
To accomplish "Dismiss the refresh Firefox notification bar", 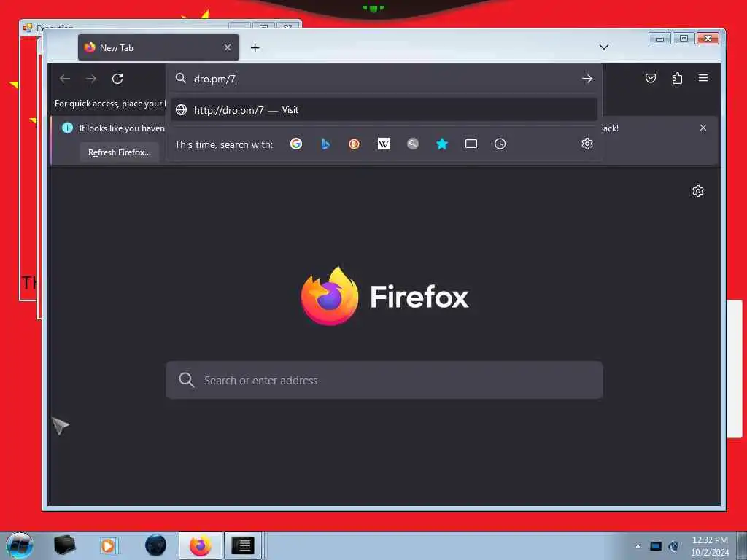I will tap(703, 128).
